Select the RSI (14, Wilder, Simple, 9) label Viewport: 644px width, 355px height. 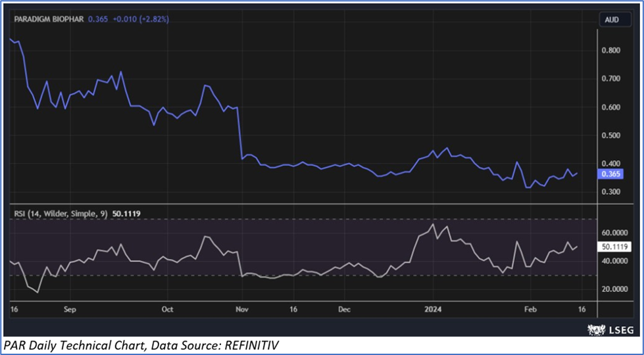click(61, 214)
